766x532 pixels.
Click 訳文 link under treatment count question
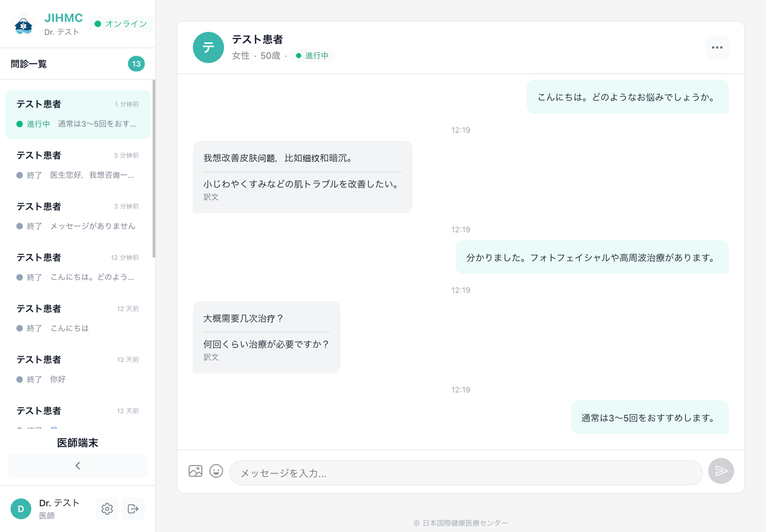(x=210, y=357)
